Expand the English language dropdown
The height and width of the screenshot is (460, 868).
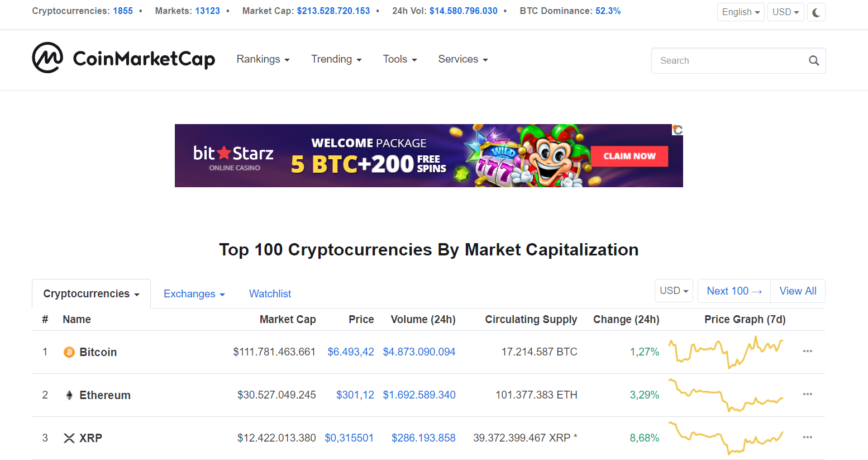click(x=741, y=12)
